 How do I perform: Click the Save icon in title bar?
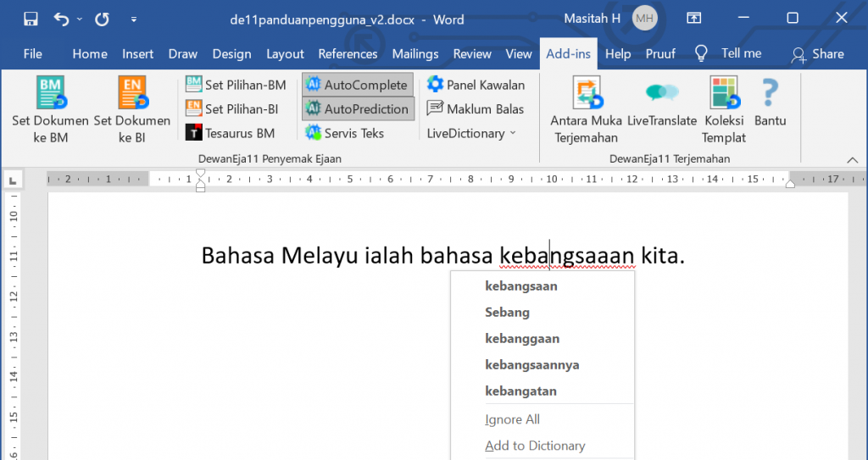tap(31, 18)
